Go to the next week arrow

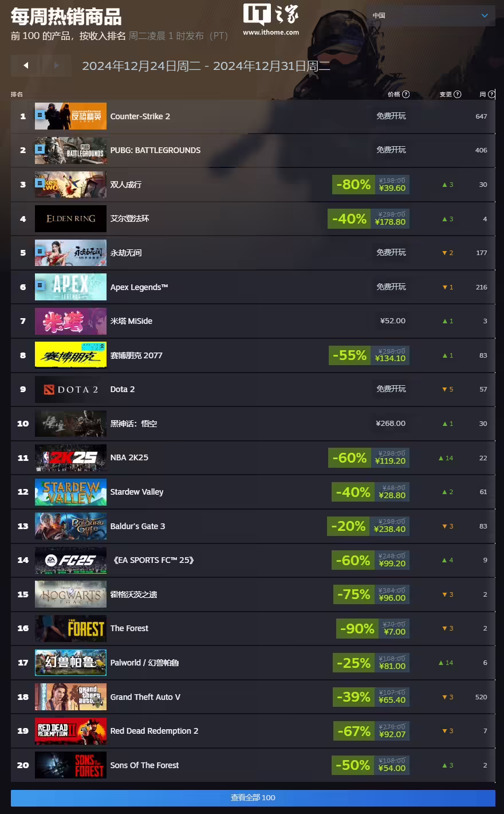pos(56,65)
